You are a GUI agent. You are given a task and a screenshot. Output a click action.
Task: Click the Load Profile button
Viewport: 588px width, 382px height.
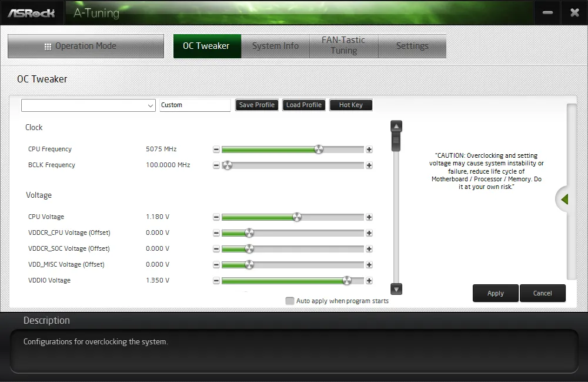[x=304, y=105]
